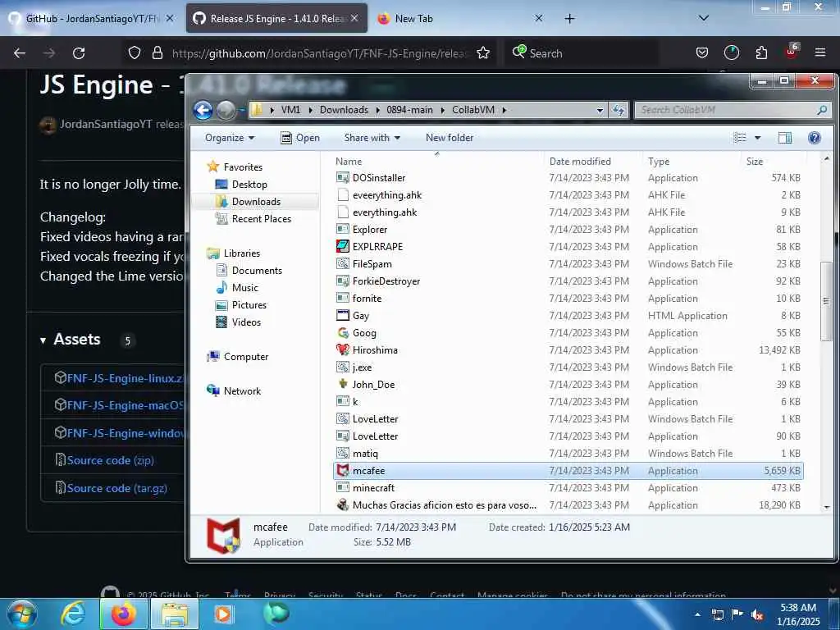Select the FileSpam batch file
The image size is (840, 630).
(372, 264)
